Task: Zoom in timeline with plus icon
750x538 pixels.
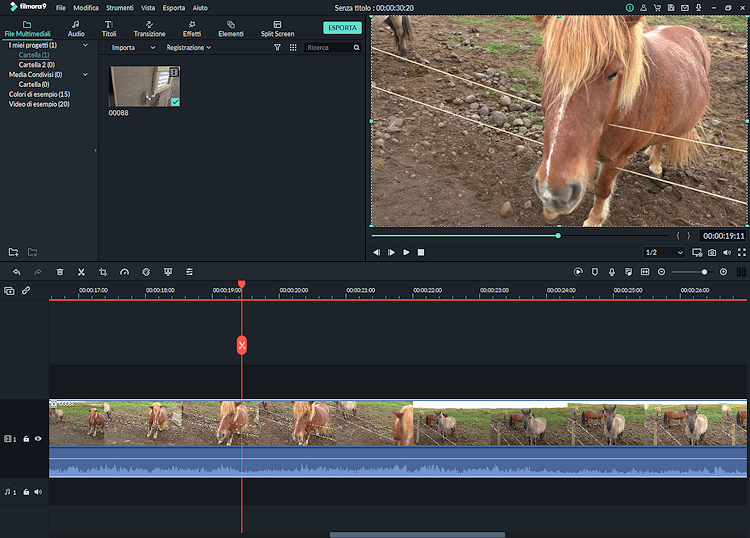Action: 724,272
